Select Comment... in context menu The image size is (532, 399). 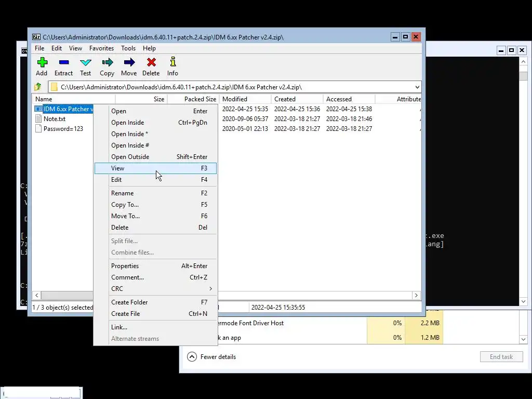pyautogui.click(x=156, y=277)
